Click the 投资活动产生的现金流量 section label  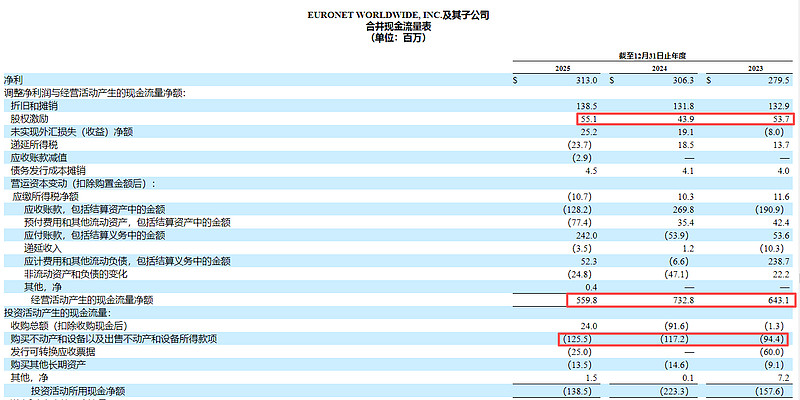pyautogui.click(x=57, y=313)
